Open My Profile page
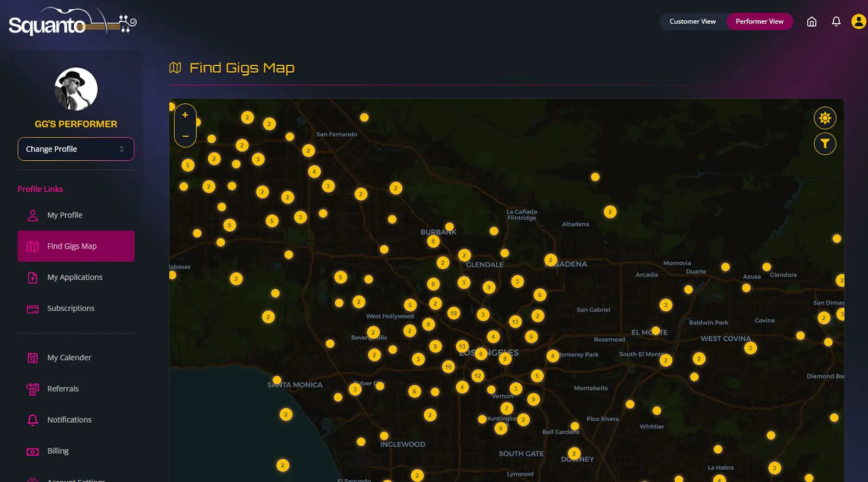The image size is (868, 482). [76, 215]
